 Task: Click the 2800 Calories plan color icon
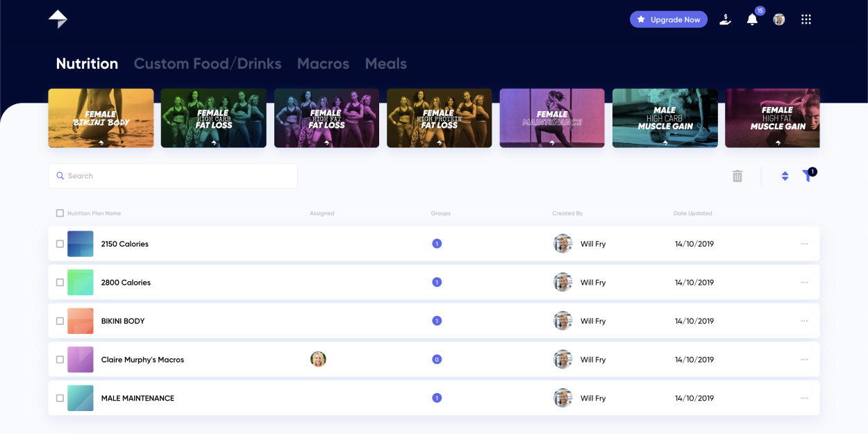pos(81,283)
